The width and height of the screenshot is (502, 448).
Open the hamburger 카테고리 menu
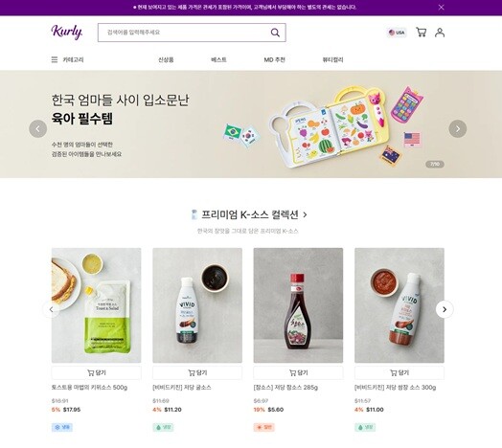click(68, 59)
